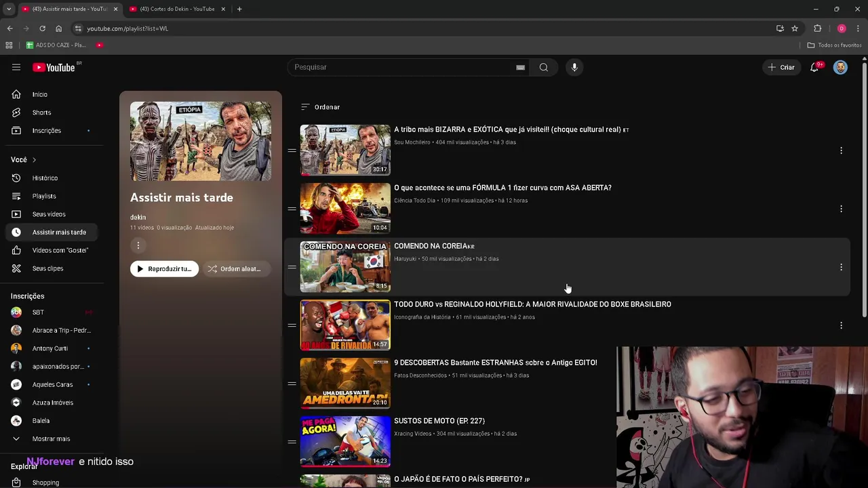
Task: Go to the YouTube home logo
Action: 54,67
